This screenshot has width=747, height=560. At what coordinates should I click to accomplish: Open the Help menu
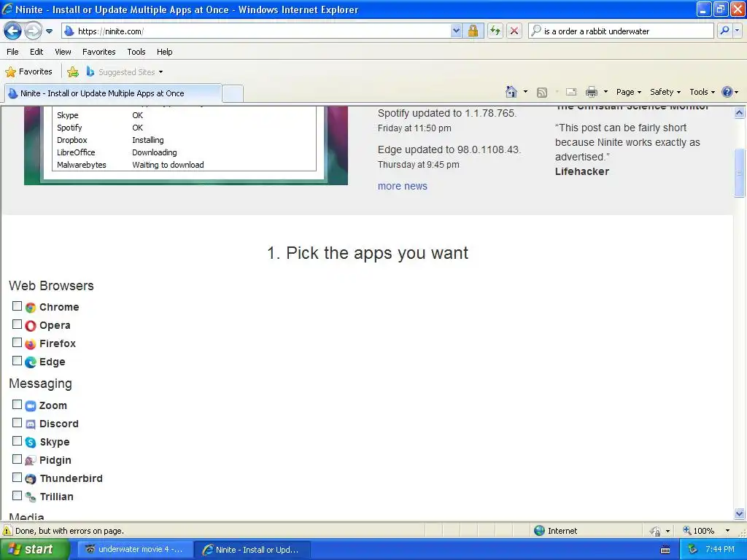[165, 52]
